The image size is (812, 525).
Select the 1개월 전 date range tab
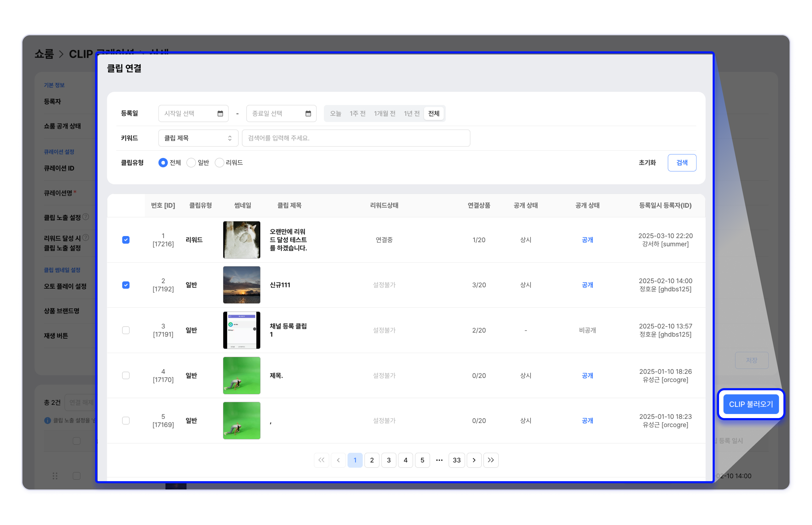384,114
